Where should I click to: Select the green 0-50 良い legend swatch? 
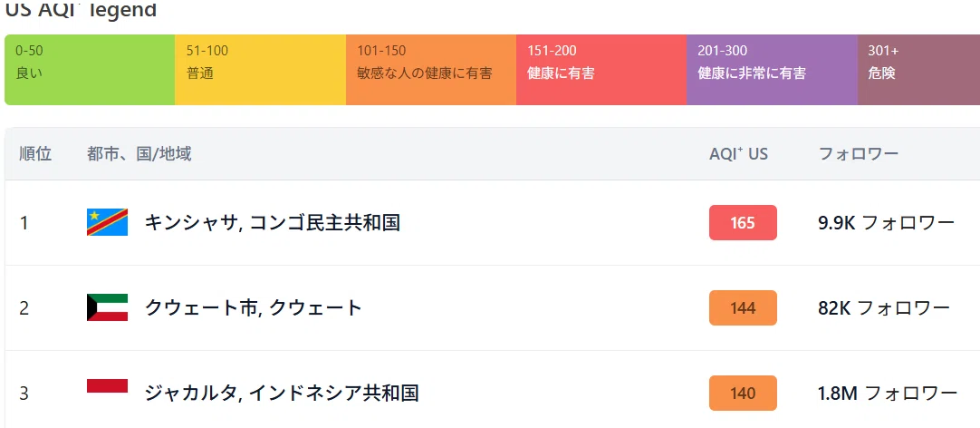click(x=90, y=70)
